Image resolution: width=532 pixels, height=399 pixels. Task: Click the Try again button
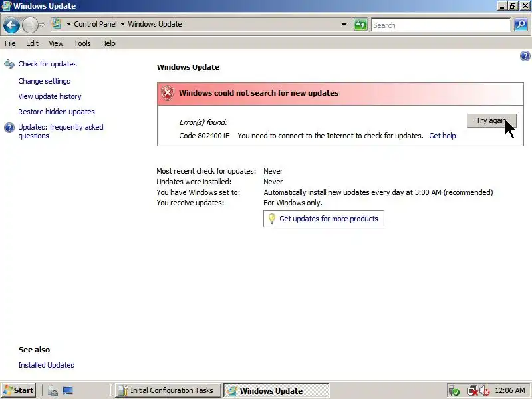click(492, 121)
